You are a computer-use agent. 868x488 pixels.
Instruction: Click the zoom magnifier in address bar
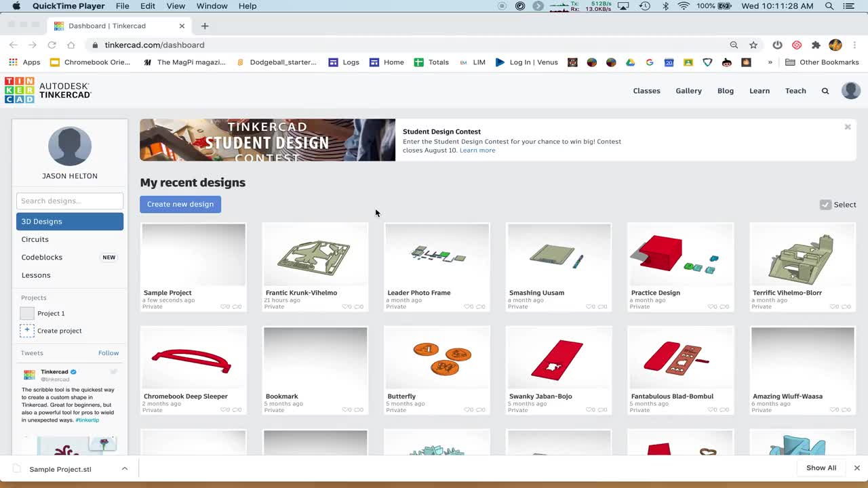(x=734, y=45)
